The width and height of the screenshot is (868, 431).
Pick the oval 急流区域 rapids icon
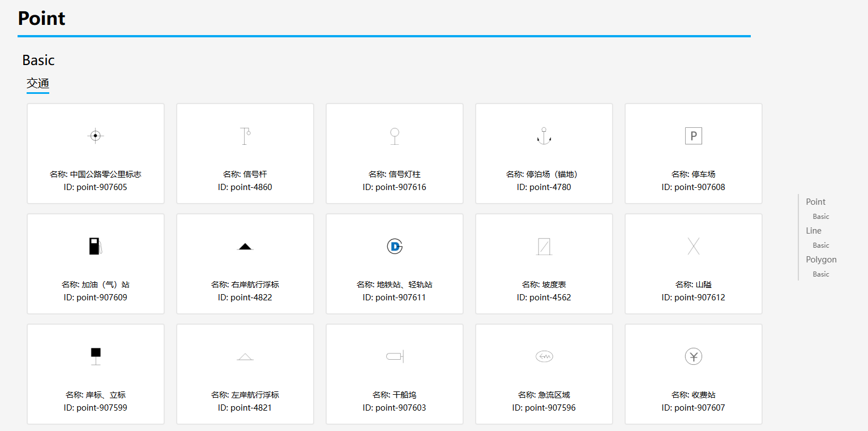(544, 356)
